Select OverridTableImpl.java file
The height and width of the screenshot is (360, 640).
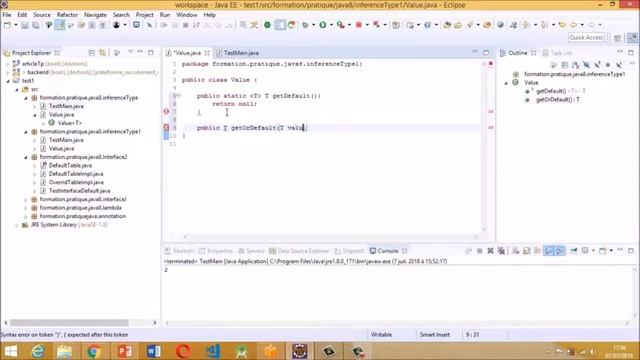pyautogui.click(x=76, y=182)
